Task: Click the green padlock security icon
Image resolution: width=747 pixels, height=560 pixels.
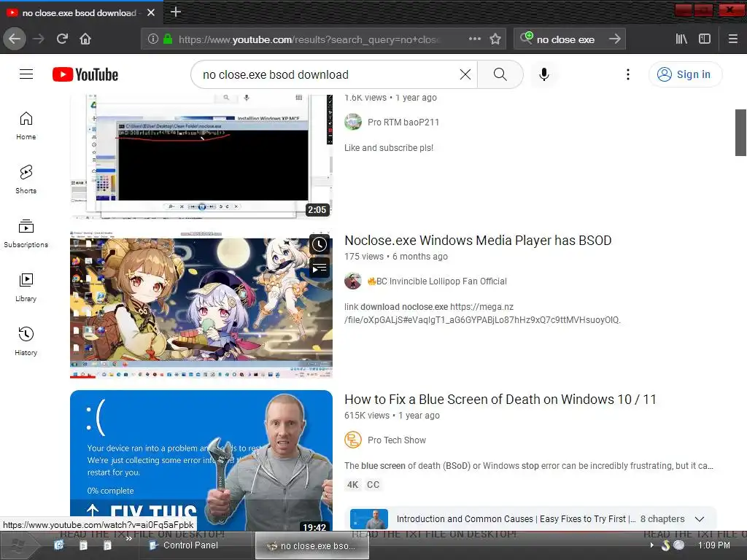Action: click(168, 39)
